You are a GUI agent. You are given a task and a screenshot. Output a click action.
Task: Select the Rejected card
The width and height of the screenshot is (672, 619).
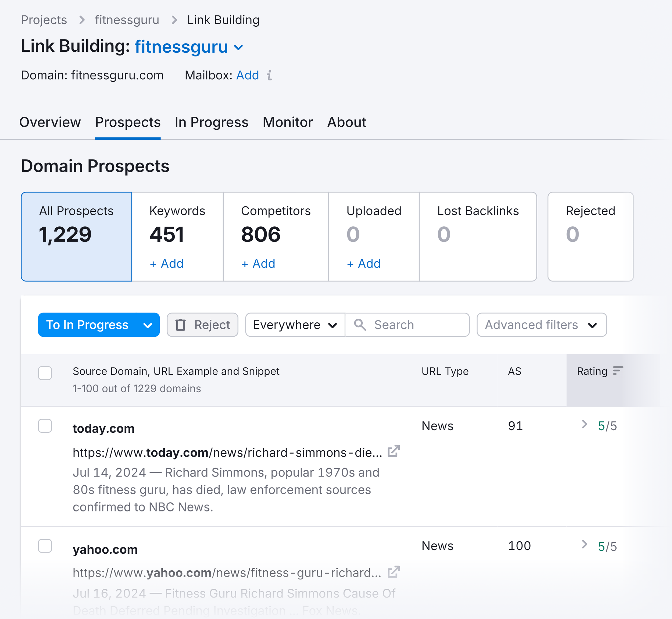click(x=590, y=236)
